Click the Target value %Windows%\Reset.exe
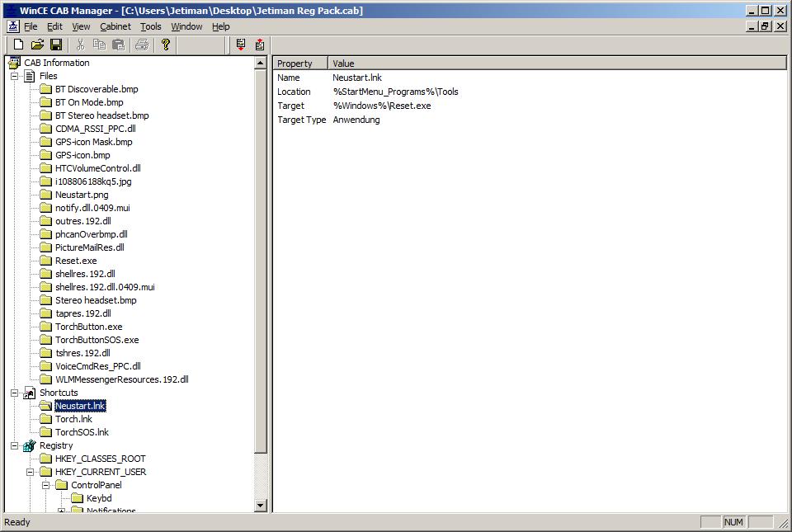Image resolution: width=792 pixels, height=532 pixels. tap(382, 106)
